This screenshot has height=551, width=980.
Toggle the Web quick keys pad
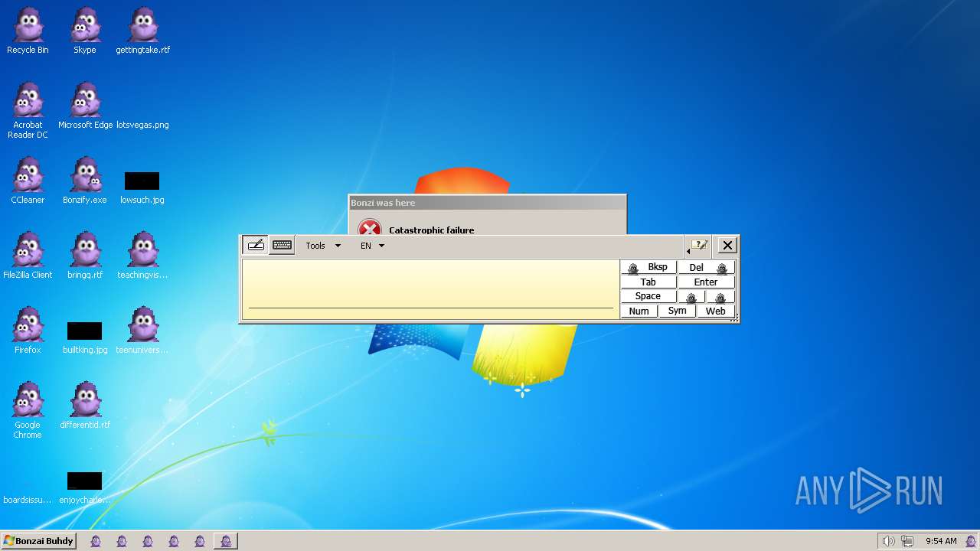716,311
